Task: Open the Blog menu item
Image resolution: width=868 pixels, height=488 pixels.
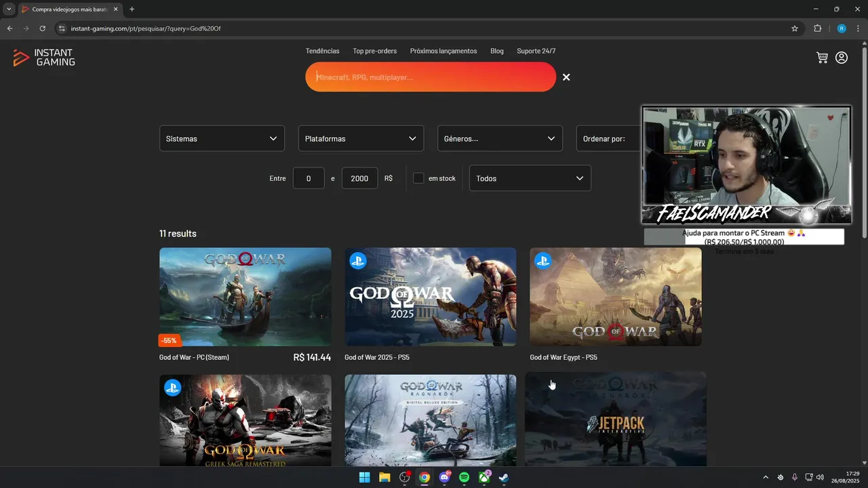Action: [x=497, y=51]
